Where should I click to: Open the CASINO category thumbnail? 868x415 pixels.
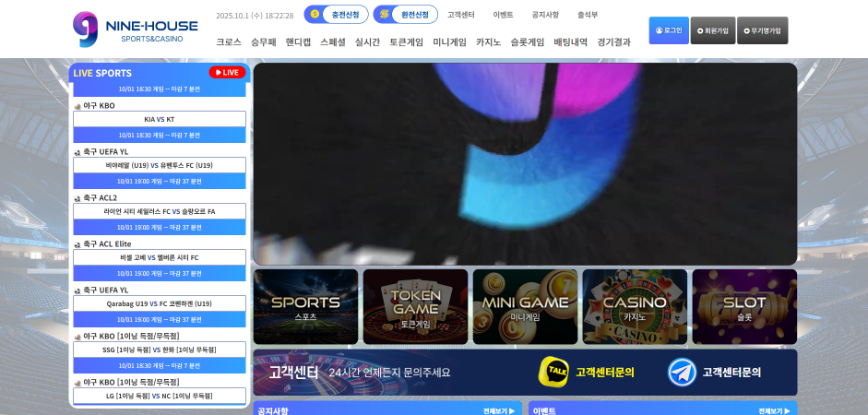point(635,307)
